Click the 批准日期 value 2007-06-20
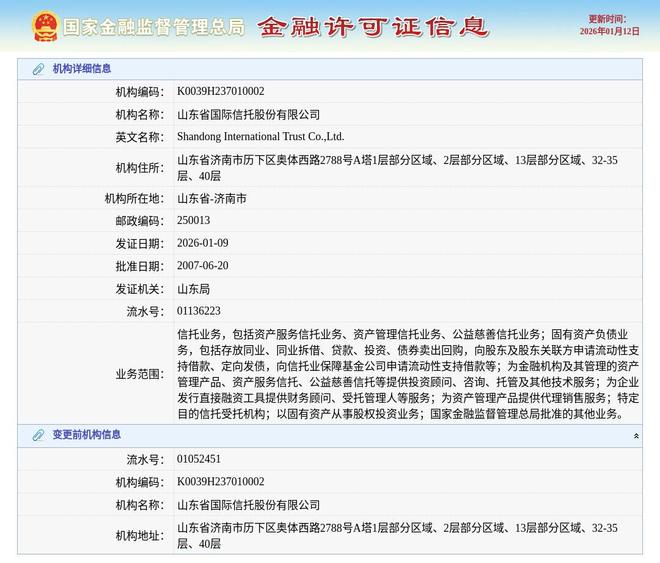 (203, 266)
